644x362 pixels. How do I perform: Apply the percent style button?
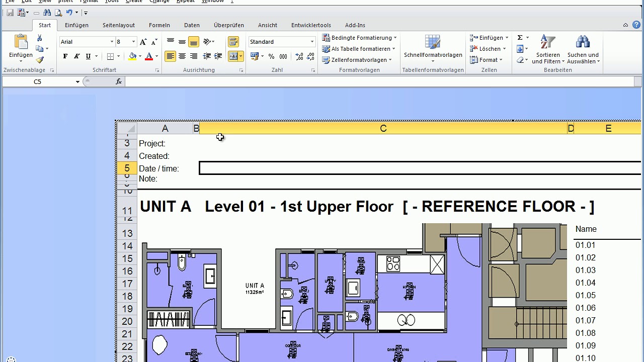click(x=272, y=56)
